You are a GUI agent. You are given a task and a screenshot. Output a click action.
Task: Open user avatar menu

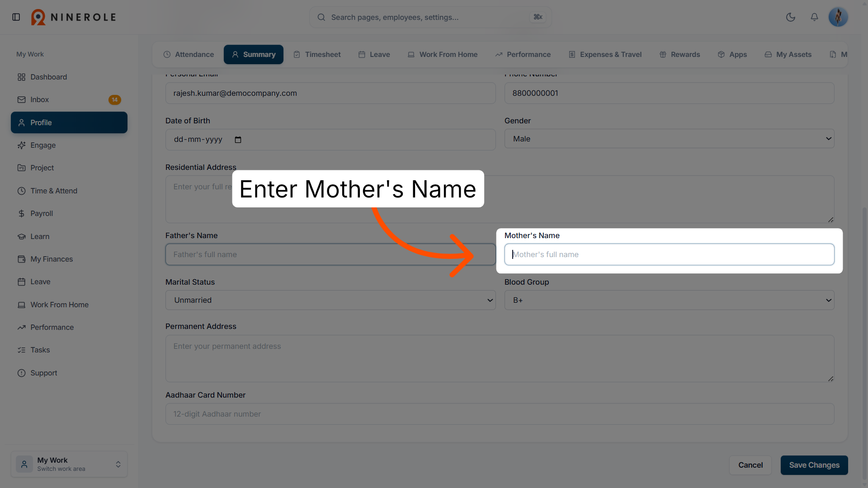(x=838, y=17)
